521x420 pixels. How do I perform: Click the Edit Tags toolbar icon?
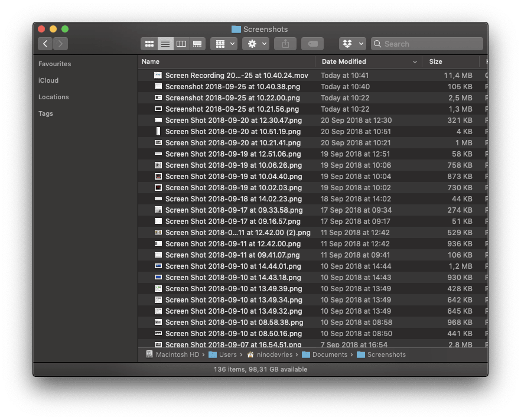tap(312, 43)
